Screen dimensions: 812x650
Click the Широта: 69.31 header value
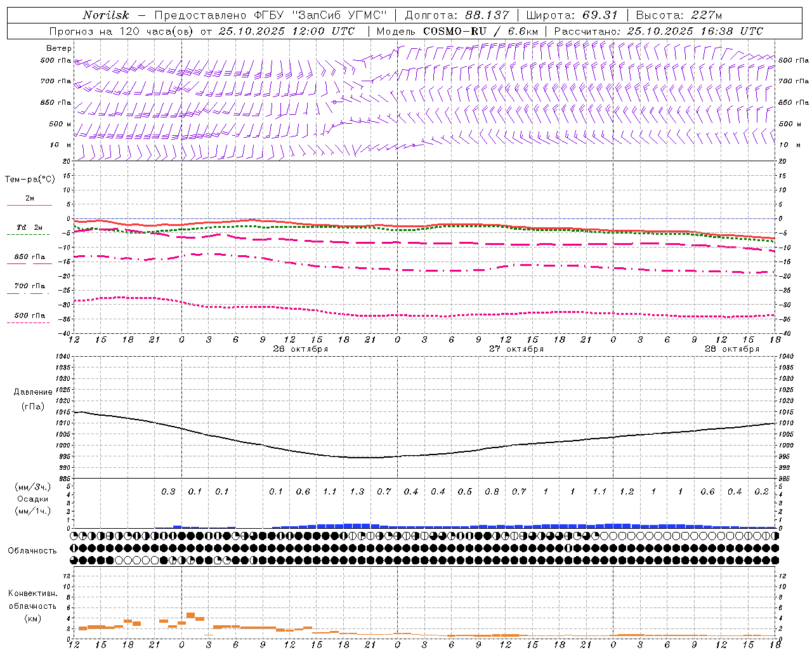pos(572,15)
